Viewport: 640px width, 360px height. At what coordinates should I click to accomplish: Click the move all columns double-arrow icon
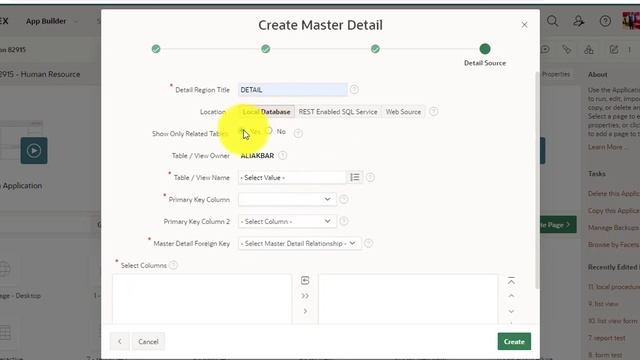point(305,296)
